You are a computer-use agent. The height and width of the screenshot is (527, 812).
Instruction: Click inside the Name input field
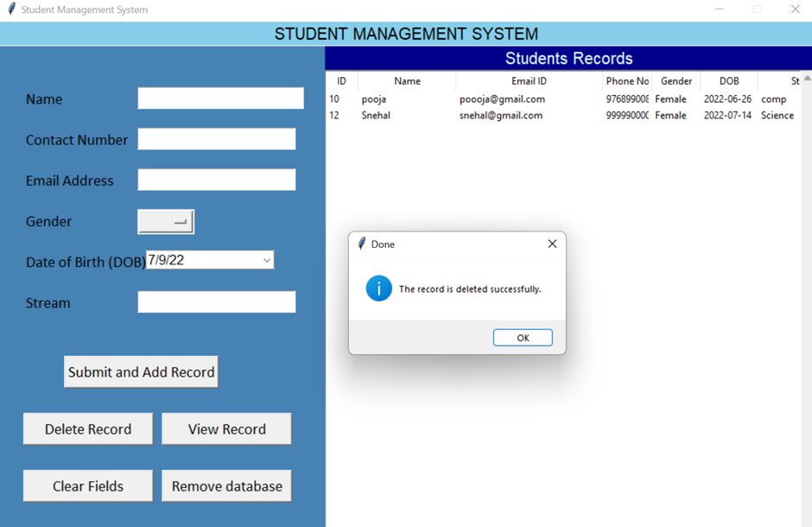pyautogui.click(x=220, y=98)
